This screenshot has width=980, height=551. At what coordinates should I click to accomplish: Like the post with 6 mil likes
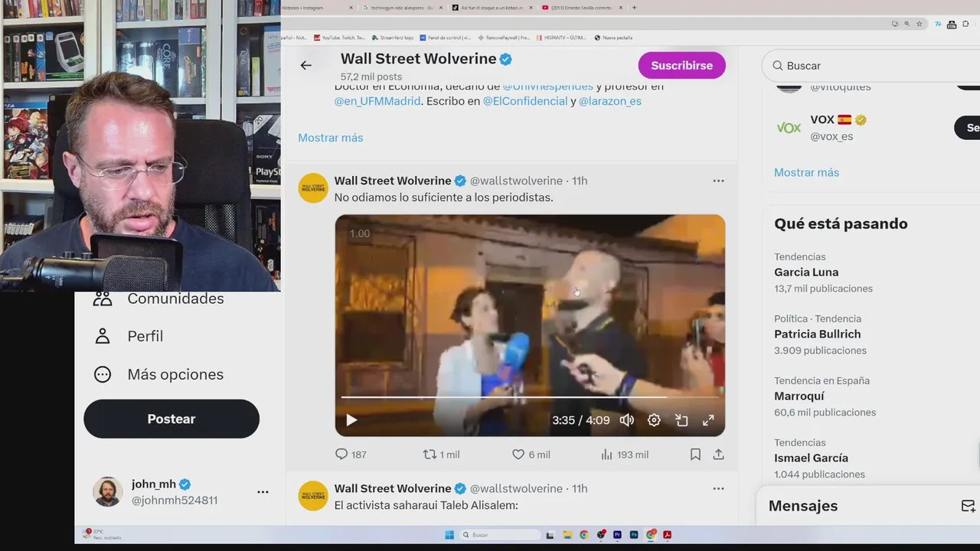[531, 455]
